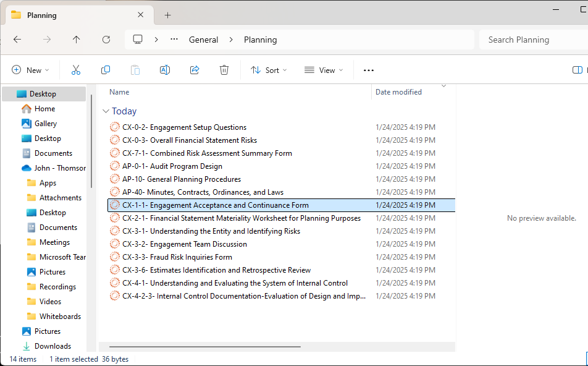588x366 pixels.
Task: Go up one folder level arrow
Action: tap(77, 40)
